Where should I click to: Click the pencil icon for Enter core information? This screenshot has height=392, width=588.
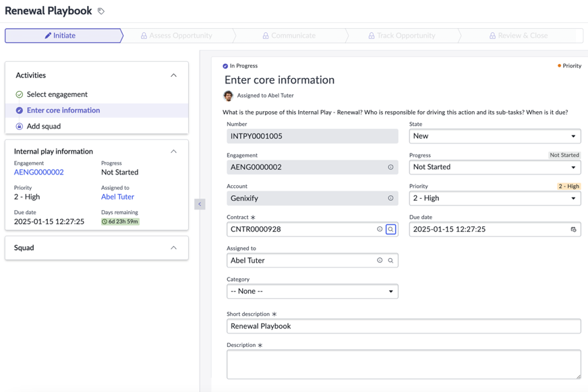coord(19,110)
